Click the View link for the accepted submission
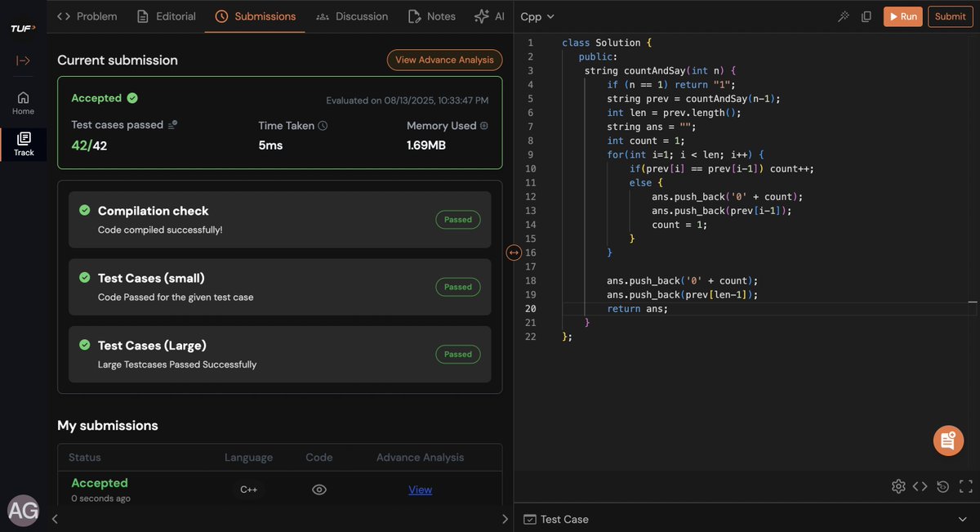Image resolution: width=980 pixels, height=532 pixels. click(x=420, y=490)
